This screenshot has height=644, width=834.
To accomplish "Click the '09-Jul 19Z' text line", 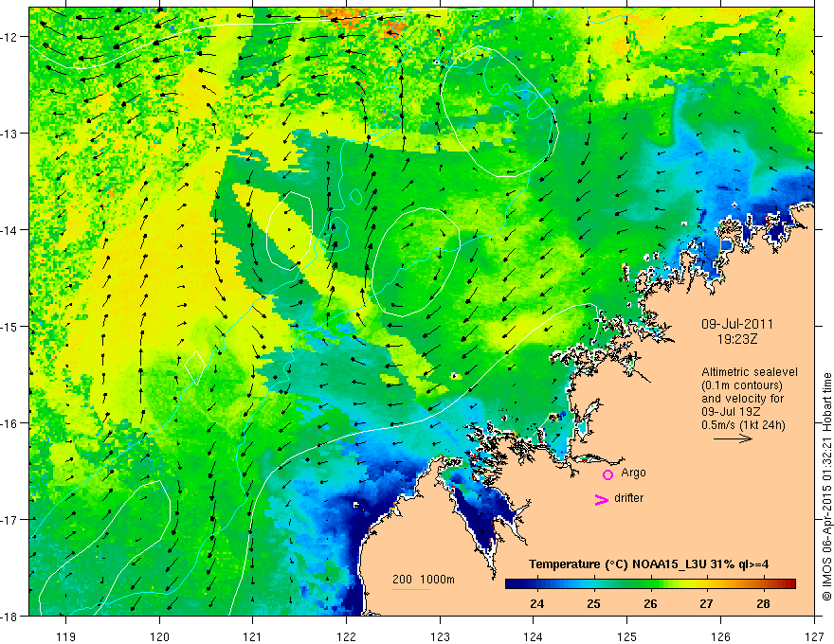I will (734, 412).
